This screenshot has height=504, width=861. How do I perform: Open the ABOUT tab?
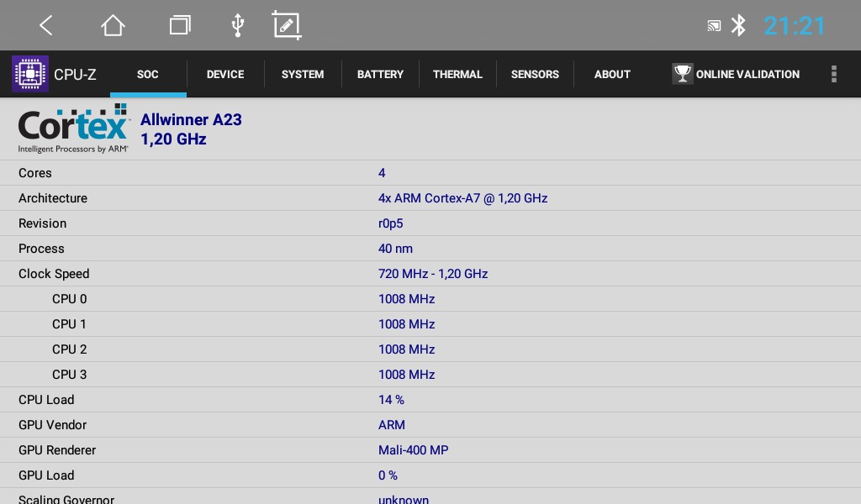coord(612,74)
